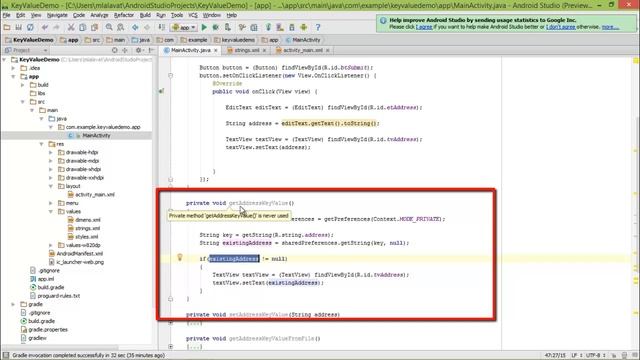Click the Redo arrow icon
640x360 pixels.
point(56,27)
